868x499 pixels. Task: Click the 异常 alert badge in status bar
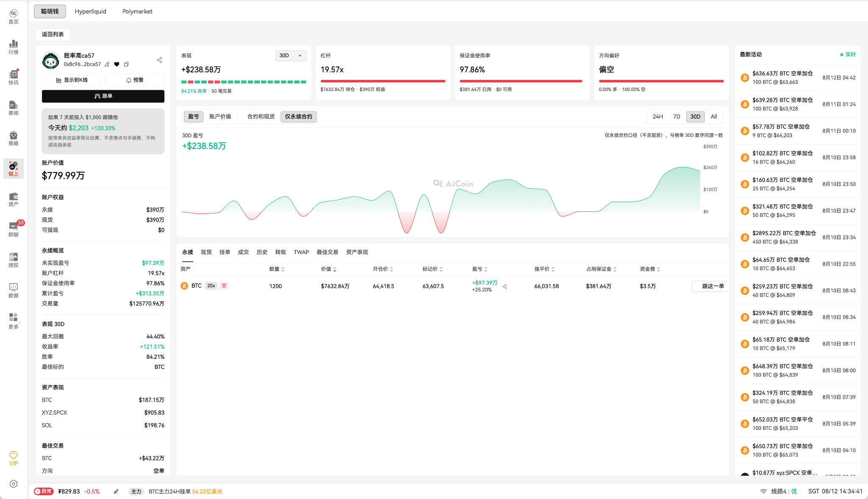tap(44, 491)
